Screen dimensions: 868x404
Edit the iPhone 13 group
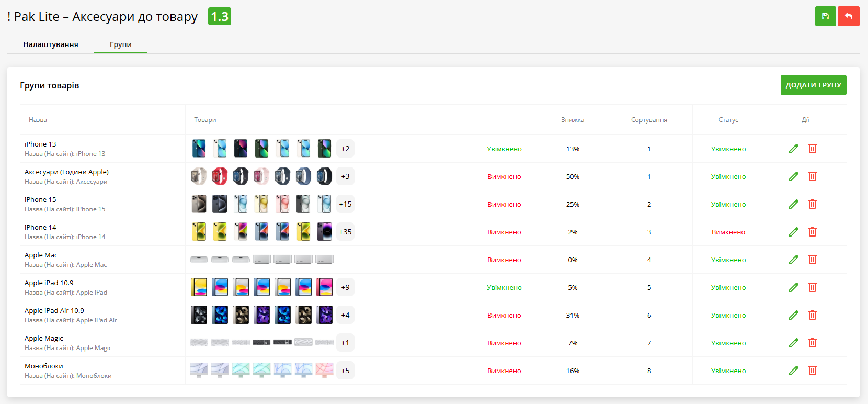[793, 149]
